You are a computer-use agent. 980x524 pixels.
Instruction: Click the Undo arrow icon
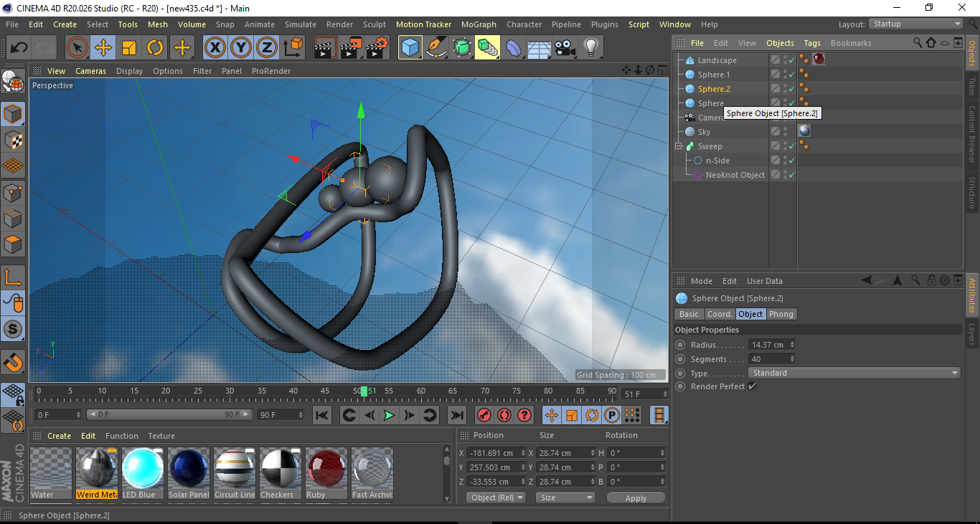(x=19, y=48)
